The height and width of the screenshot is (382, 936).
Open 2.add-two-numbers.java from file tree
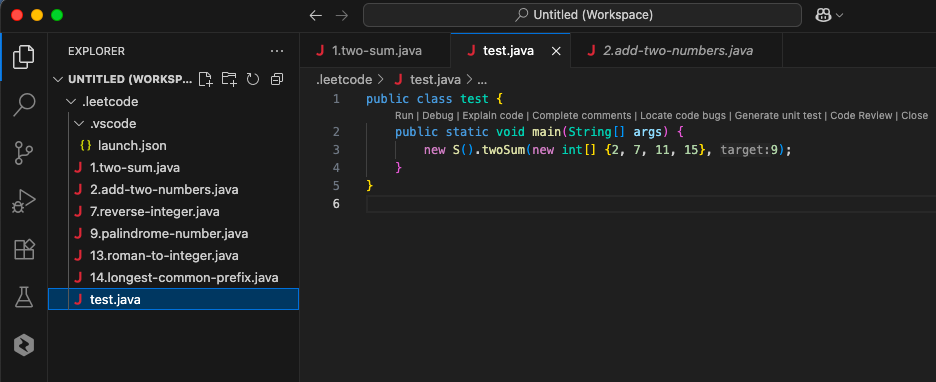(173, 190)
